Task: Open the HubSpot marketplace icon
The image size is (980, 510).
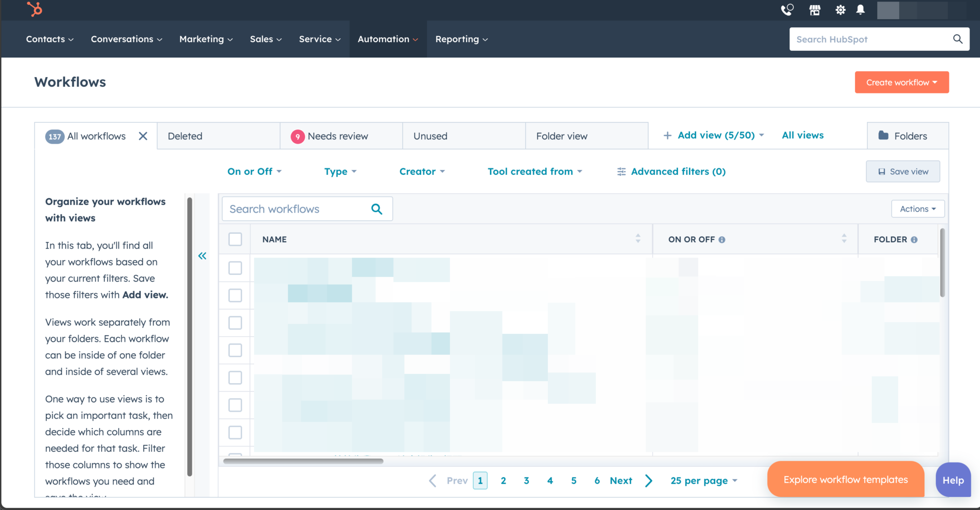Action: 815,10
